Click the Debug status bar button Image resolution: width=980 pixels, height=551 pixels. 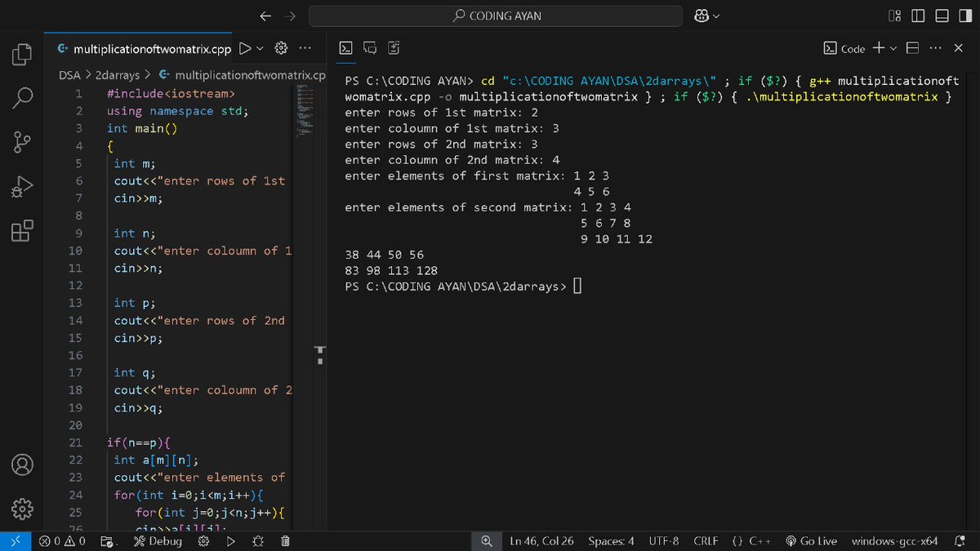tap(159, 541)
